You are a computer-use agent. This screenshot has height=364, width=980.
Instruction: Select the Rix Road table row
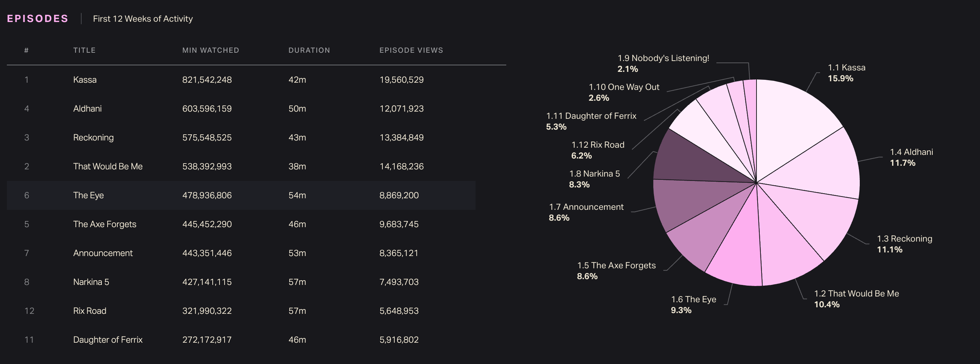pyautogui.click(x=240, y=311)
